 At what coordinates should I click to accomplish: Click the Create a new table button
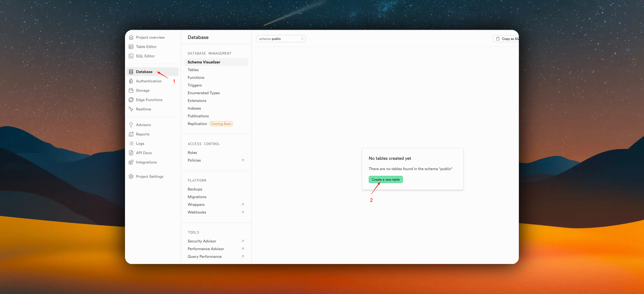[385, 180]
